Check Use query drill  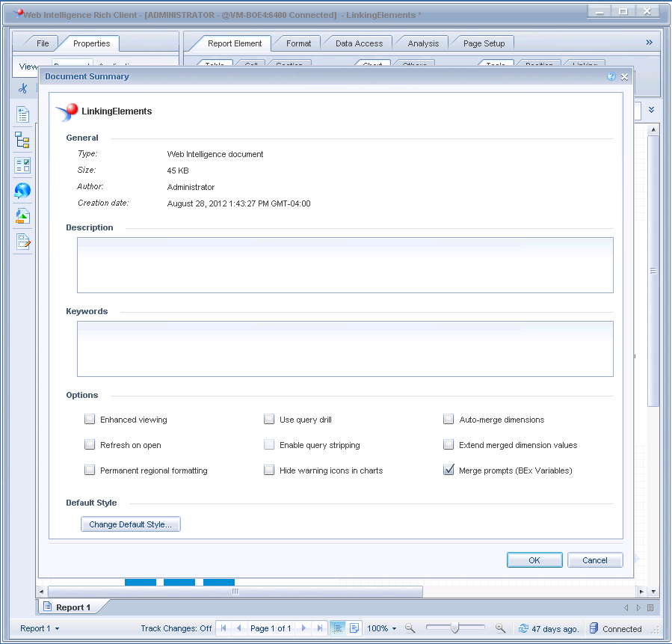coord(269,419)
